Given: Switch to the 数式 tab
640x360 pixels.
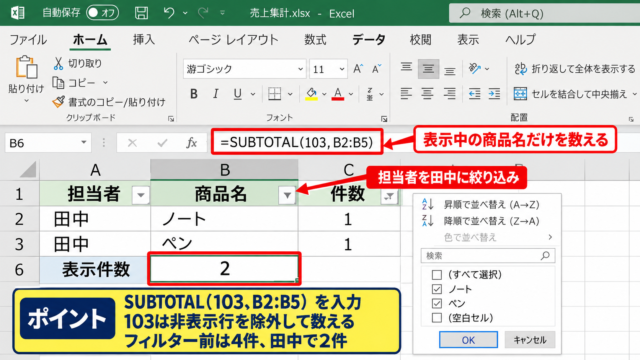Looking at the screenshot, I should pos(315,40).
